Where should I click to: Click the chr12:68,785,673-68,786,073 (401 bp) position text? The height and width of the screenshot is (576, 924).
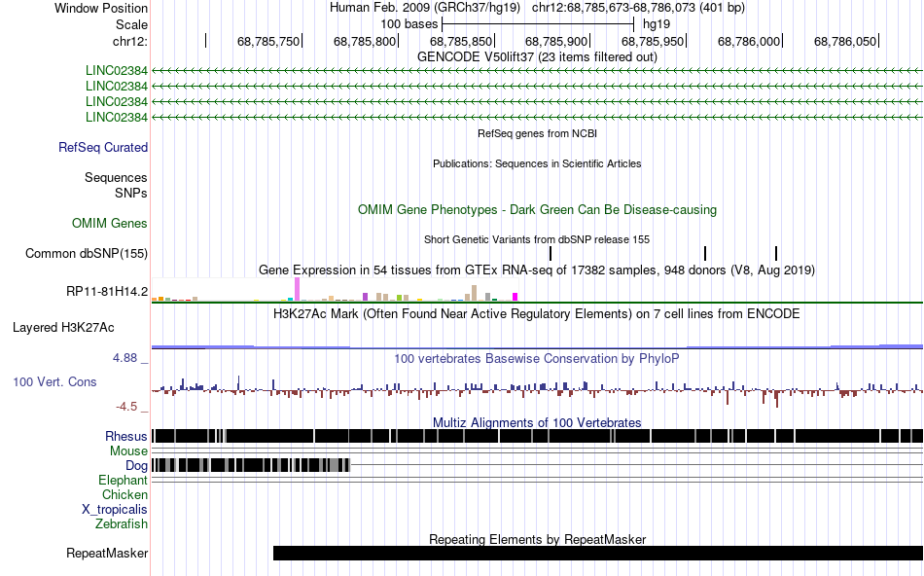coord(638,8)
